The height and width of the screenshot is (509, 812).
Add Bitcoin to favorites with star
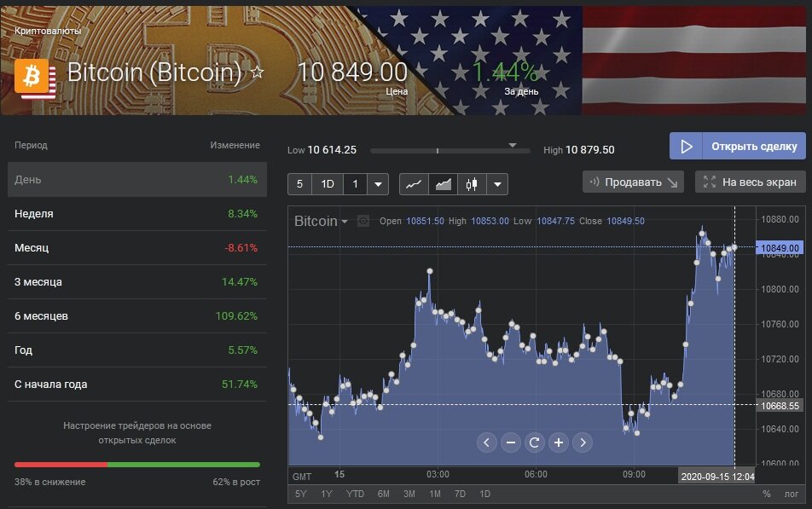pos(258,73)
